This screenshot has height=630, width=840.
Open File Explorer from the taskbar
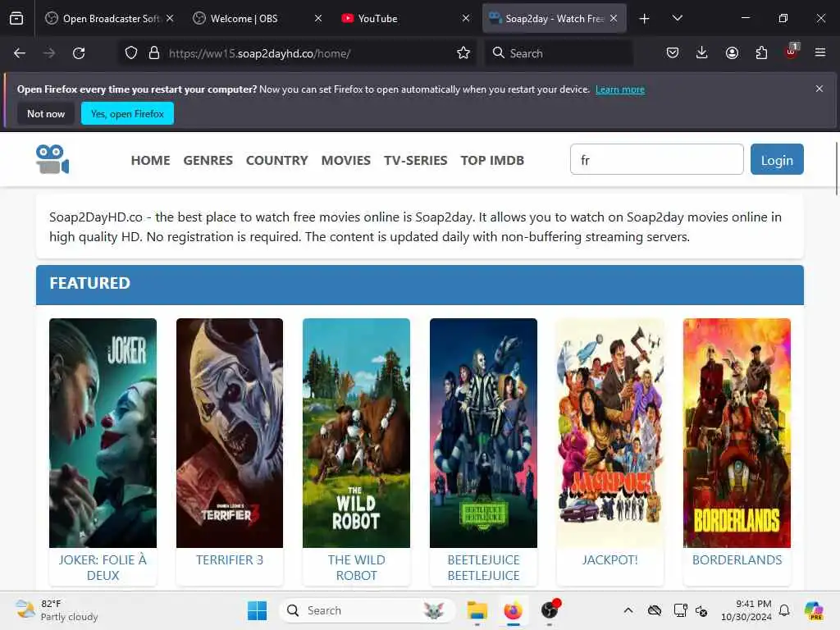pyautogui.click(x=477, y=610)
